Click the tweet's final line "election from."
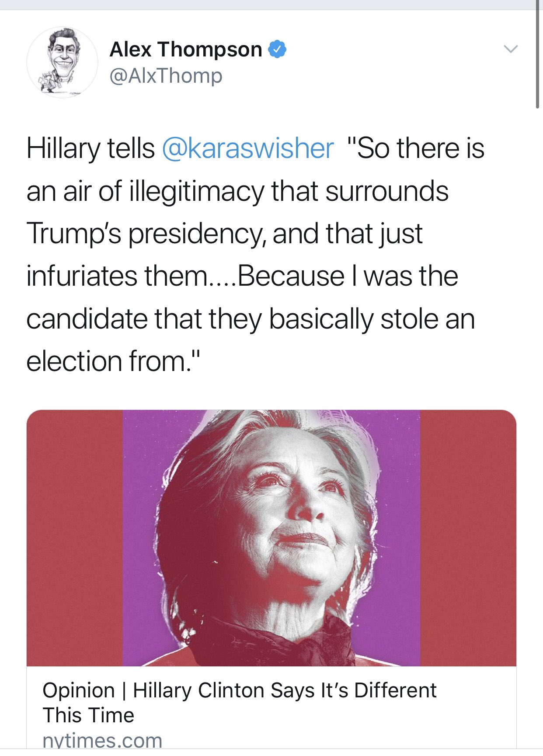Image resolution: width=543 pixels, height=756 pixels. 113,361
